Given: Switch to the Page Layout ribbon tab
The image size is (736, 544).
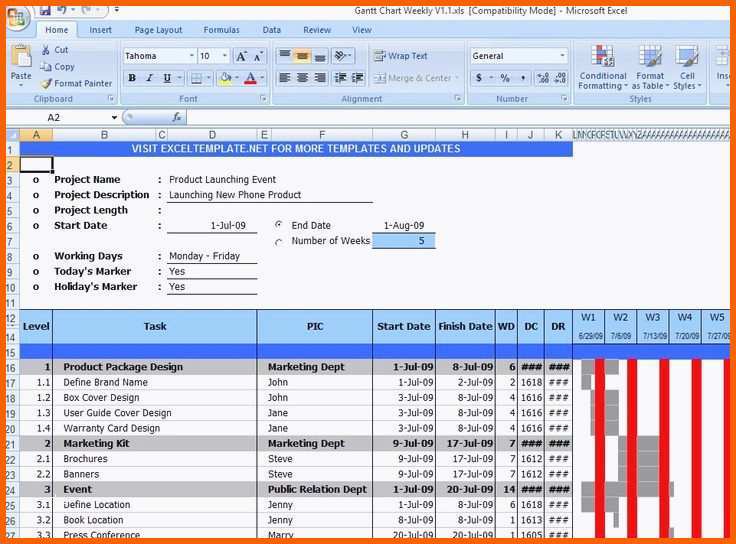Looking at the screenshot, I should (158, 30).
